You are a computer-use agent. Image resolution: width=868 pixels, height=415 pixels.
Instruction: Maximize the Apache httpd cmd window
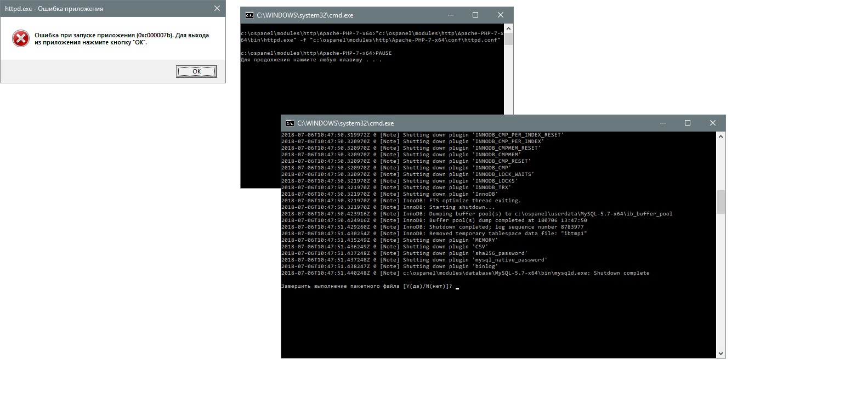coord(475,15)
